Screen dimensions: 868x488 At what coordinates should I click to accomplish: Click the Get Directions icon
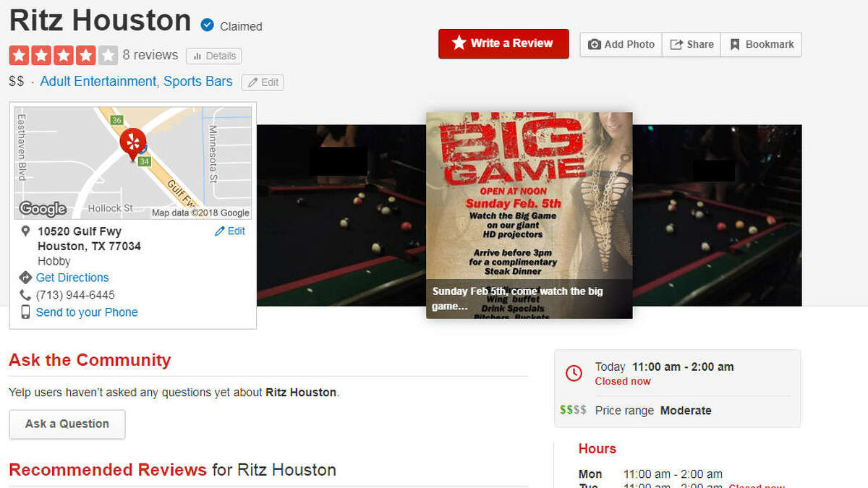(25, 278)
